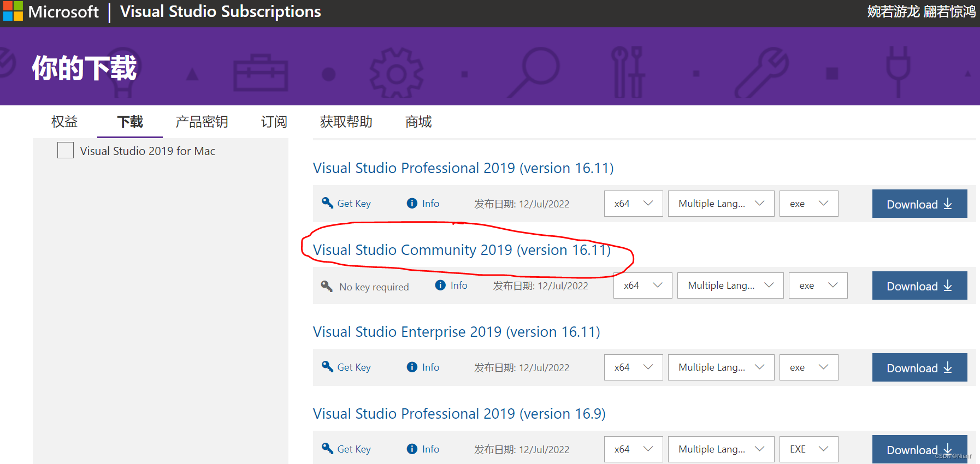Click Info link for Community 2019

tap(459, 285)
